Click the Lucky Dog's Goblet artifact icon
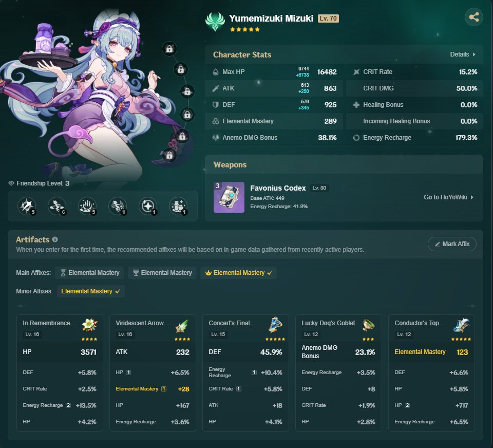Viewport: 493px width, 448px height. 369,325
